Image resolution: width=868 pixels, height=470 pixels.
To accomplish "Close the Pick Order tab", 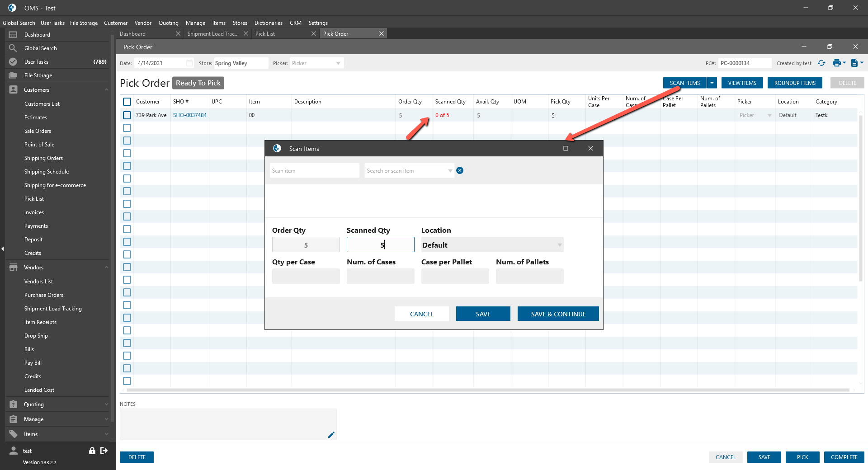I will pos(382,34).
